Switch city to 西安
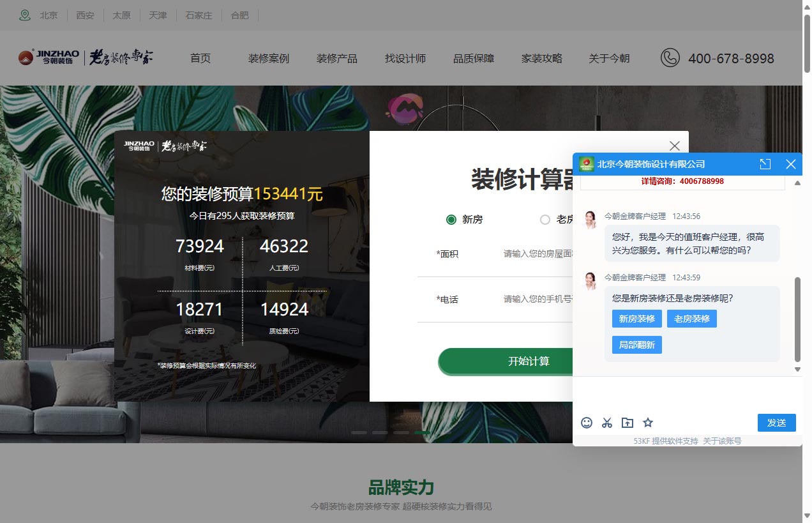This screenshot has height=523, width=812. coord(85,15)
